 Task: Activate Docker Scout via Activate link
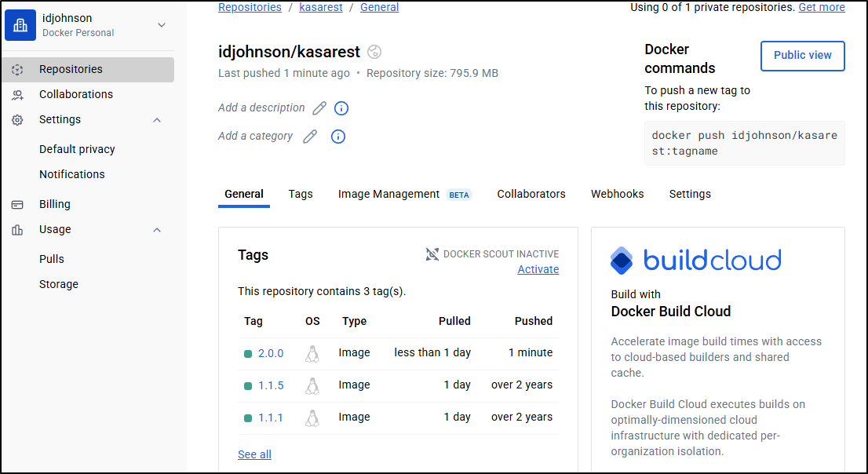coord(538,270)
